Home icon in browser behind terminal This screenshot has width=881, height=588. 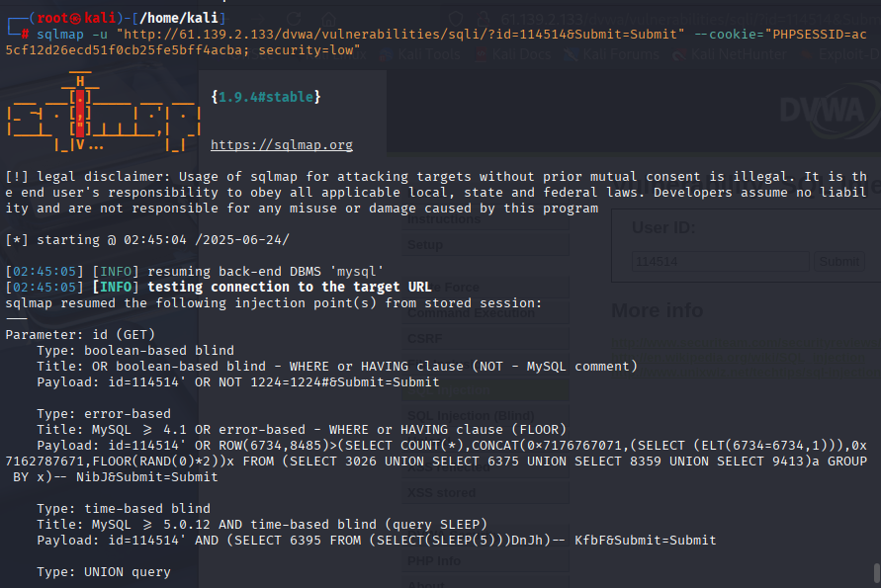click(328, 20)
